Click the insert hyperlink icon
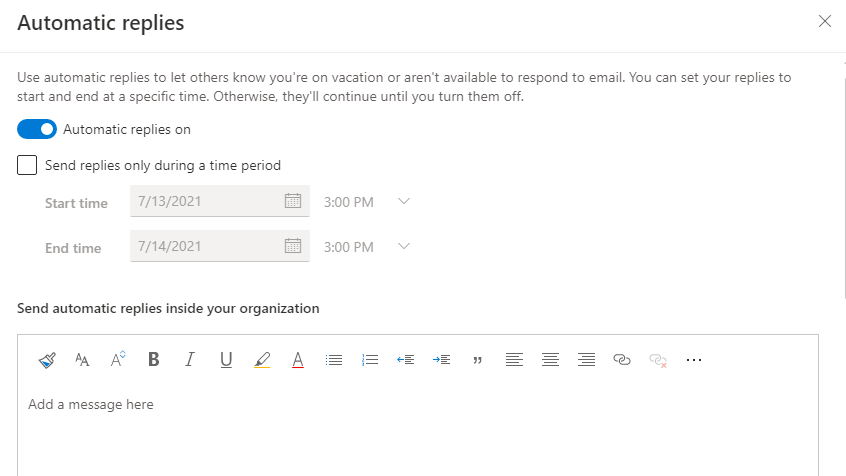Viewport: 846px width, 476px height. coord(621,360)
